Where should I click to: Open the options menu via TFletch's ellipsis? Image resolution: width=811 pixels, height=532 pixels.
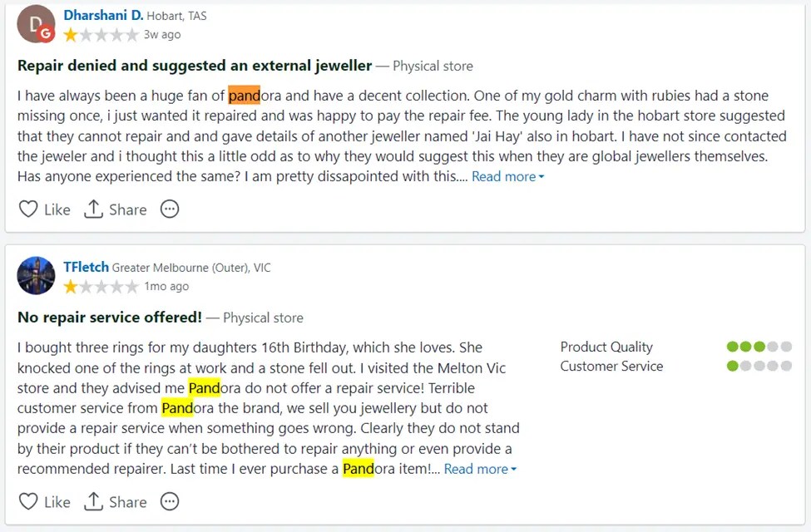(x=169, y=501)
